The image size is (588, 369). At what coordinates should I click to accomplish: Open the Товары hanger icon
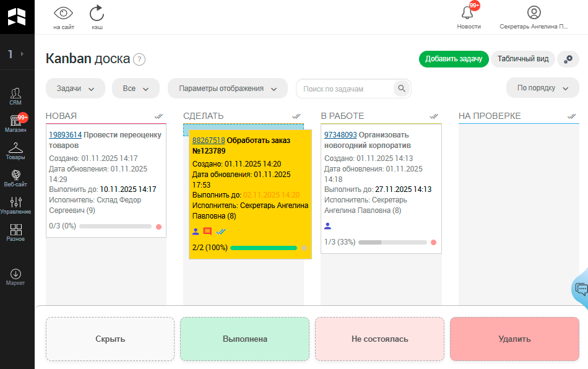pos(15,150)
